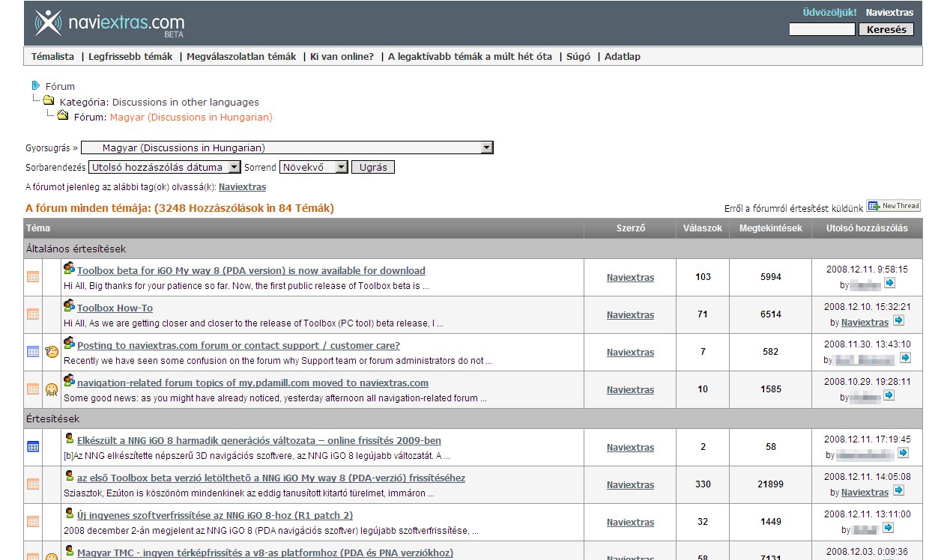Open Legfrissebb témák menu item
The height and width of the screenshot is (560, 947).
coord(130,56)
